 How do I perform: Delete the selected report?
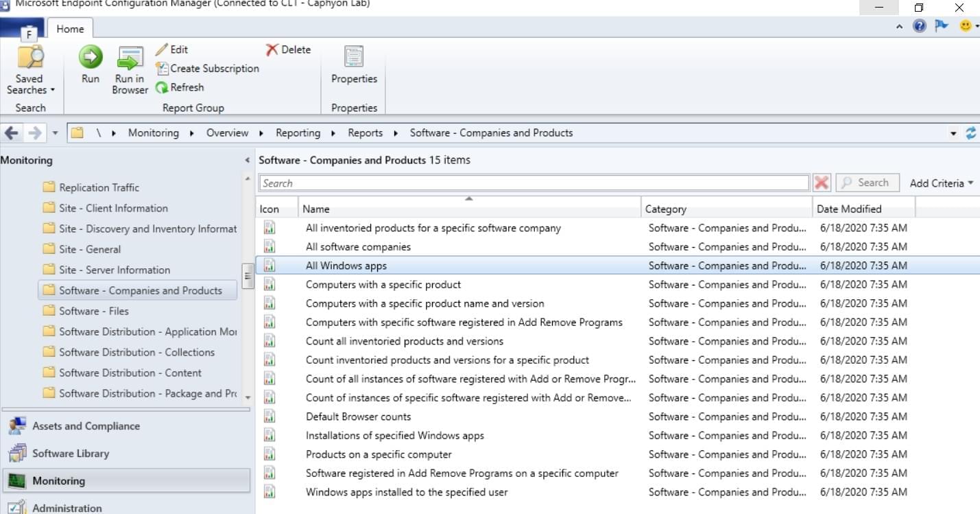[287, 49]
